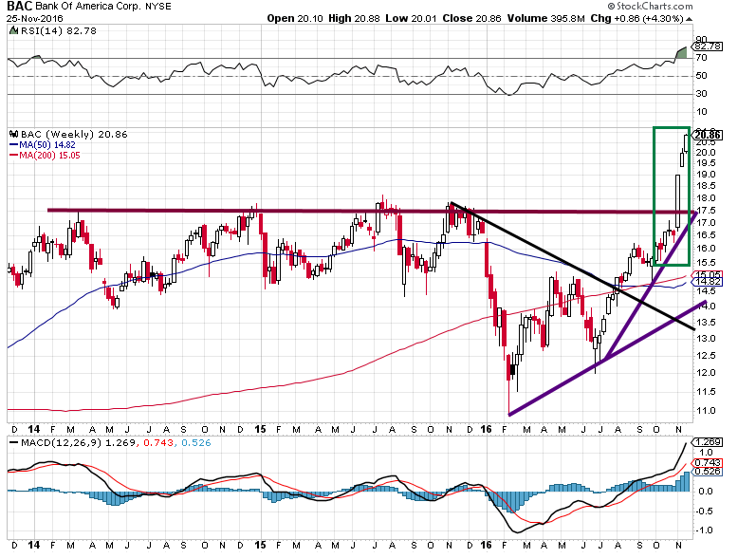Click the blue 0.526 histogram value in the MACD legend
Viewport: 756px width, 558px height.
point(195,443)
